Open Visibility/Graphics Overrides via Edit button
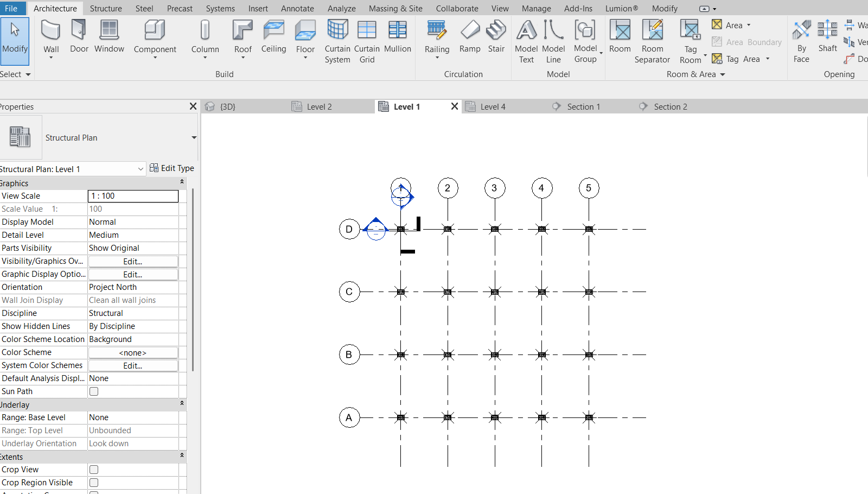The image size is (868, 494). (132, 261)
